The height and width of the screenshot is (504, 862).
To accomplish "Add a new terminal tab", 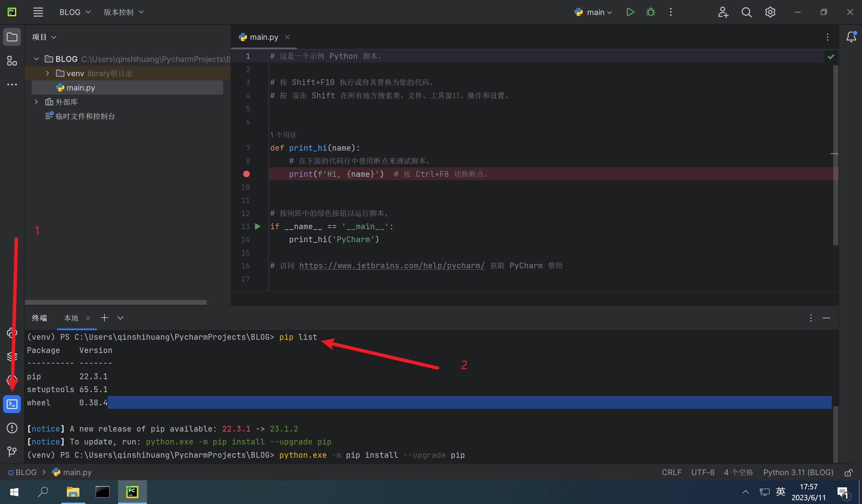I will 104,318.
